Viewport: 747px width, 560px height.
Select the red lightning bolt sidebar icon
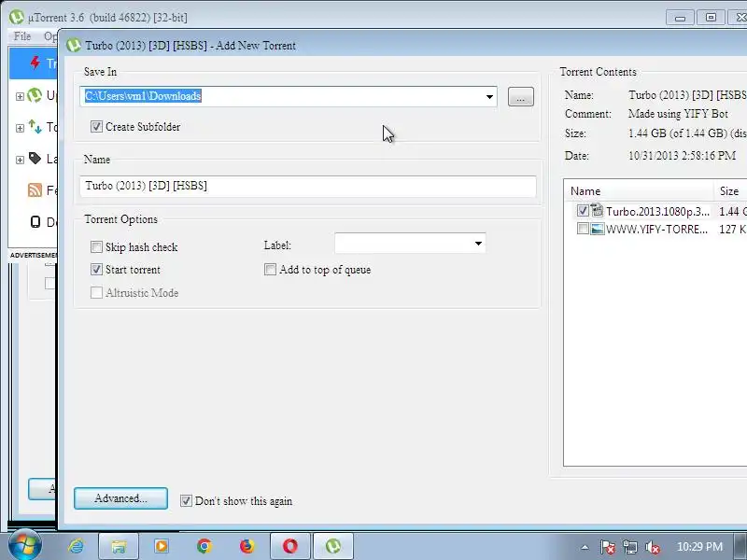(x=35, y=63)
